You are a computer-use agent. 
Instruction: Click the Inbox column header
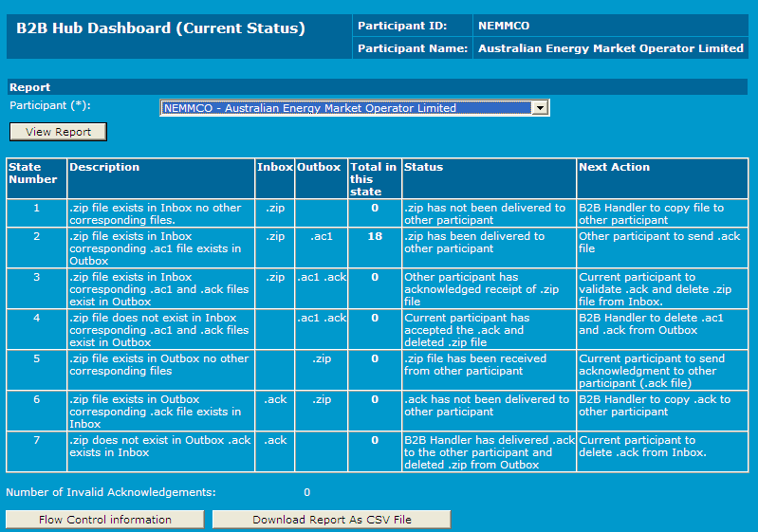(274, 178)
